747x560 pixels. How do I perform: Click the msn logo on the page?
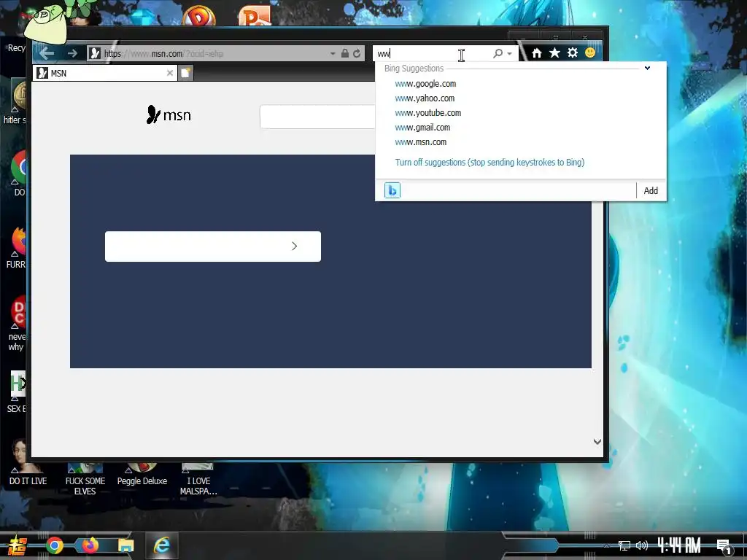[x=169, y=114]
